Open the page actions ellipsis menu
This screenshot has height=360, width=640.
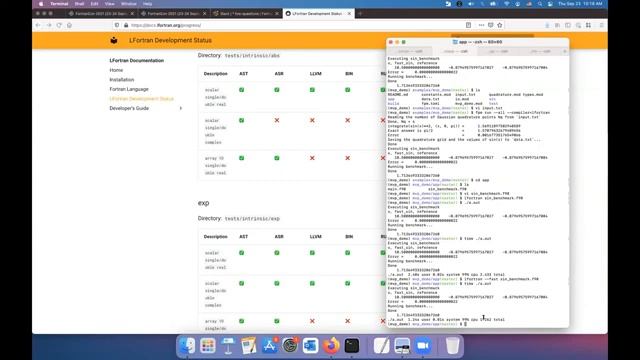tap(481, 25)
